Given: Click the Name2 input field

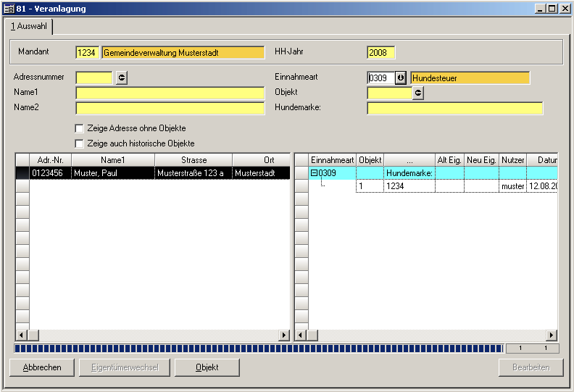Looking at the screenshot, I should pyautogui.click(x=170, y=109).
